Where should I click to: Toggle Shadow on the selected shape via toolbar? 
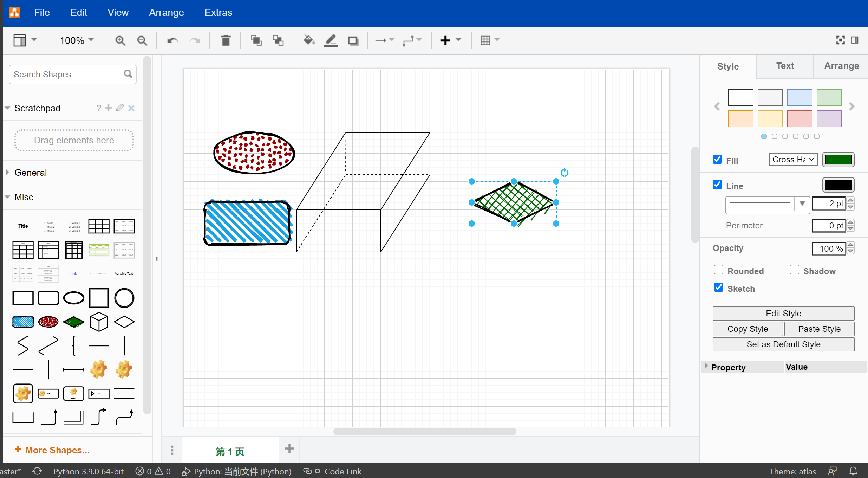[353, 40]
